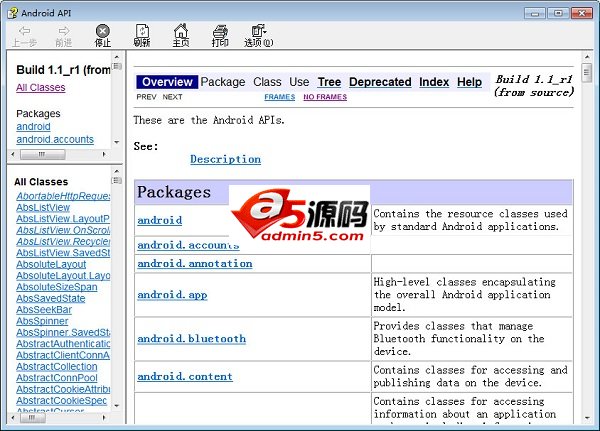Screen dimensions: 600x431
Task: Open the AbstractCookieAttrib class link
Action: (63, 389)
